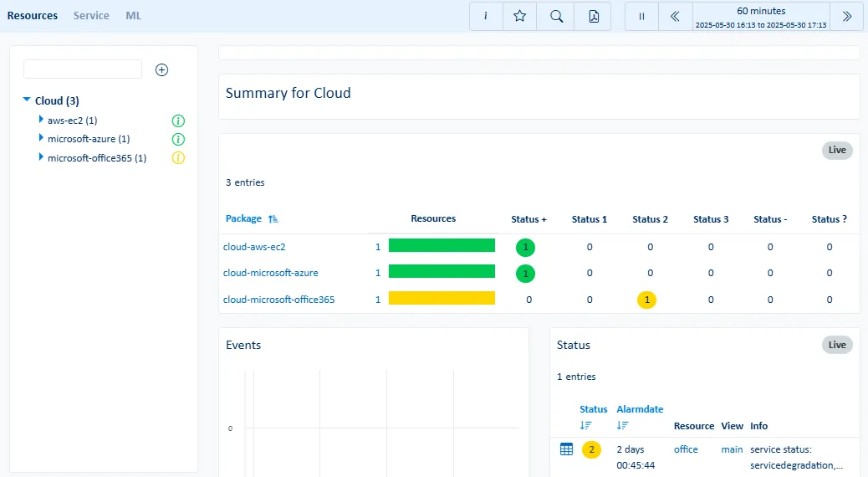Viewport: 868px width, 477px height.
Task: Click the star favorites icon
Action: (519, 16)
